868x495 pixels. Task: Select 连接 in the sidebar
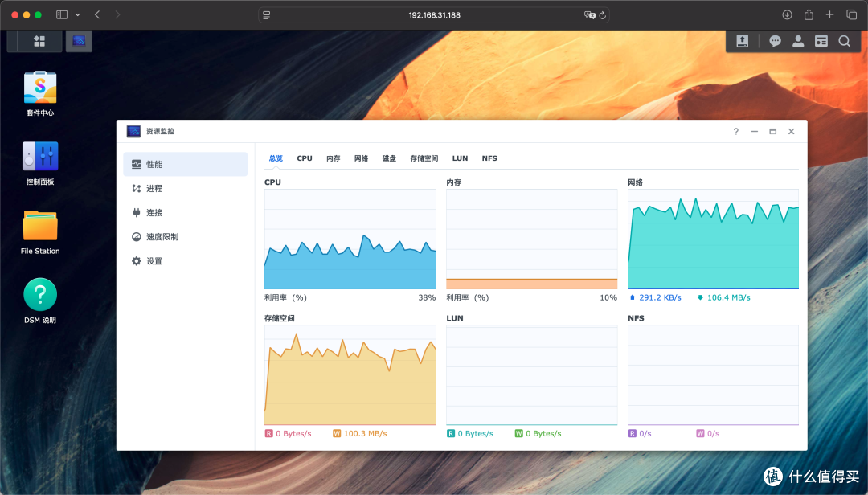pyautogui.click(x=154, y=212)
